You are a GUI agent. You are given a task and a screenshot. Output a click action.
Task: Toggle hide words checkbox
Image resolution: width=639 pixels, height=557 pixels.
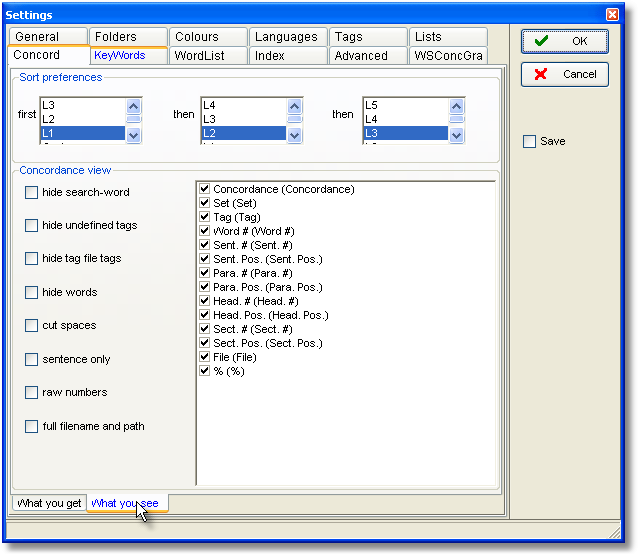(31, 292)
